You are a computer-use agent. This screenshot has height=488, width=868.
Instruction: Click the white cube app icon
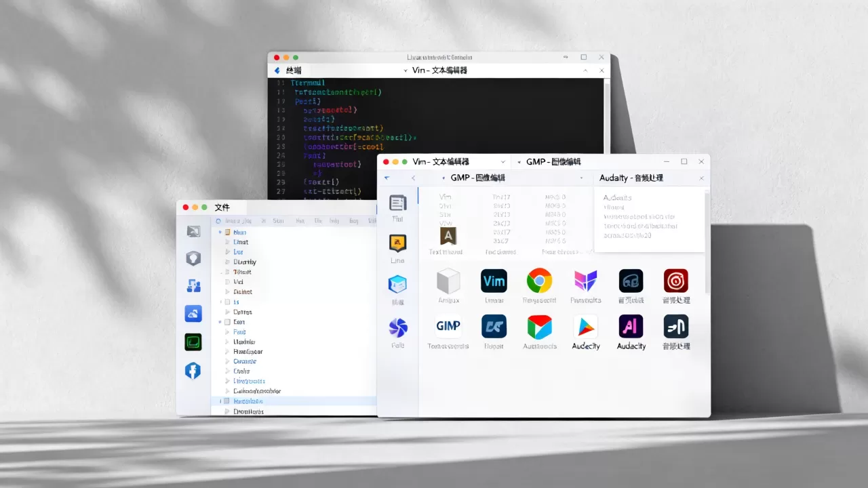coord(448,281)
